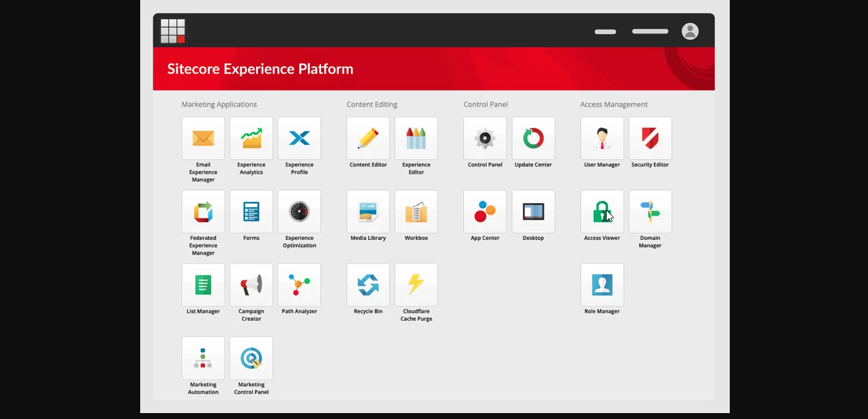Open the Media Library
Image resolution: width=868 pixels, height=419 pixels.
click(368, 212)
